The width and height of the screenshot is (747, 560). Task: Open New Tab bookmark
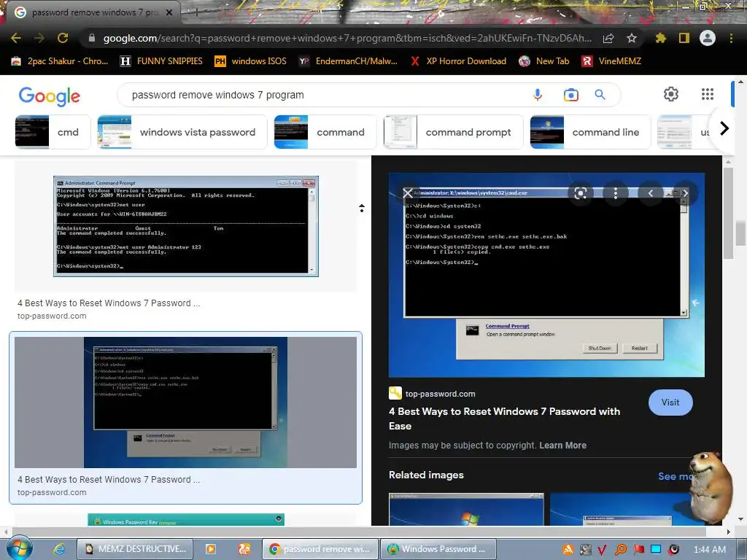pyautogui.click(x=544, y=61)
